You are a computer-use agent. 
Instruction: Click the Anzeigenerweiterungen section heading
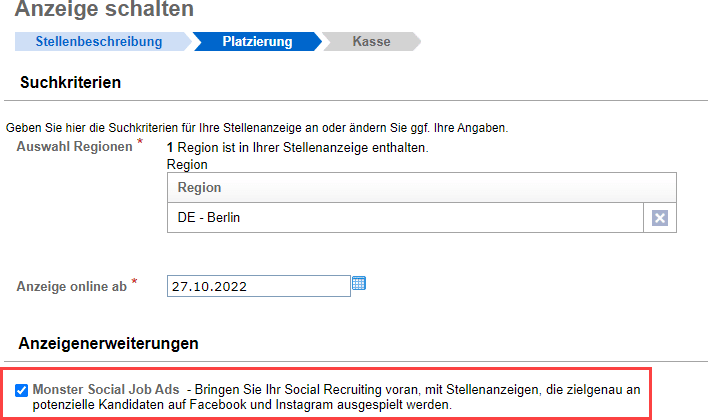(108, 344)
